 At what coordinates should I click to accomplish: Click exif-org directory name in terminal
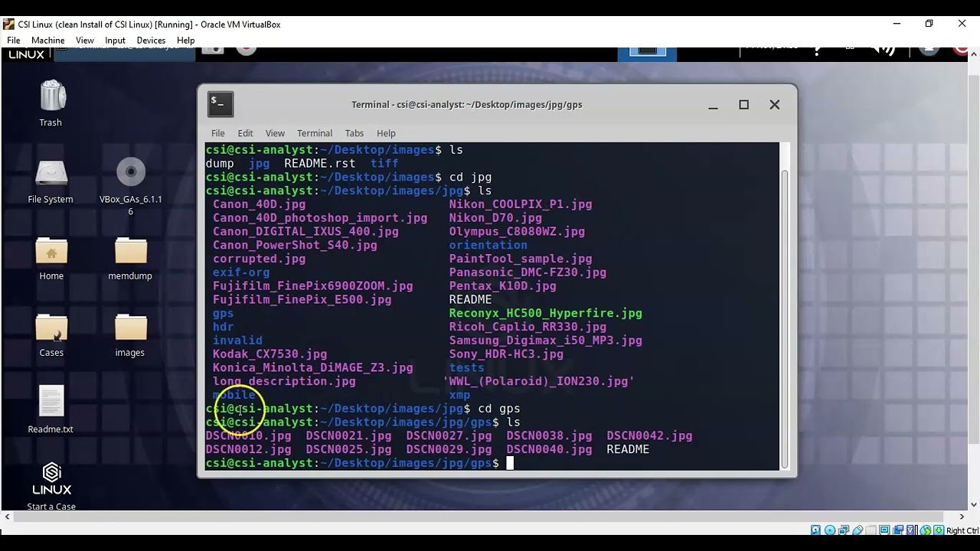(x=241, y=272)
